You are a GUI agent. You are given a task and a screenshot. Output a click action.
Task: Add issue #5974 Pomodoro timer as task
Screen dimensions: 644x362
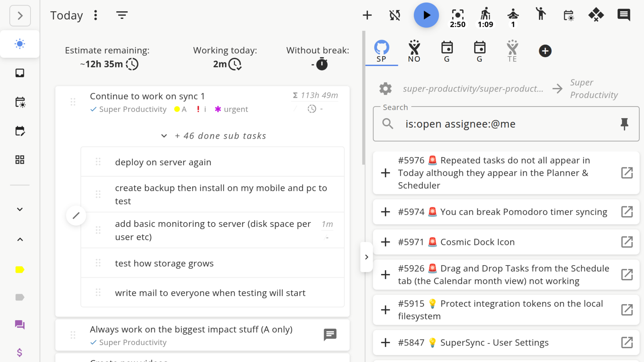tap(386, 212)
